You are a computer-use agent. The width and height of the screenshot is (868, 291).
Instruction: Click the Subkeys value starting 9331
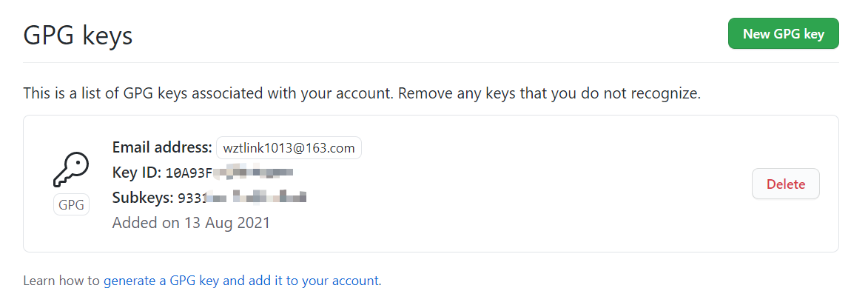tap(192, 198)
